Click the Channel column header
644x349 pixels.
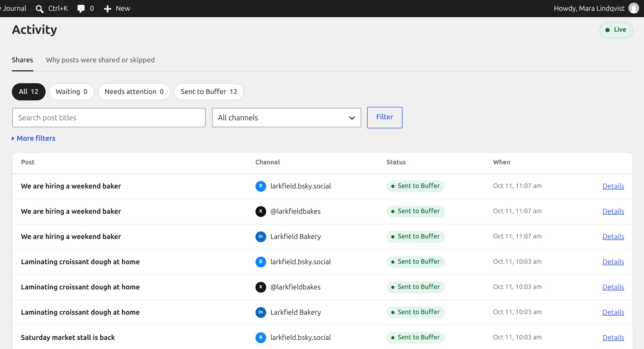click(x=268, y=162)
